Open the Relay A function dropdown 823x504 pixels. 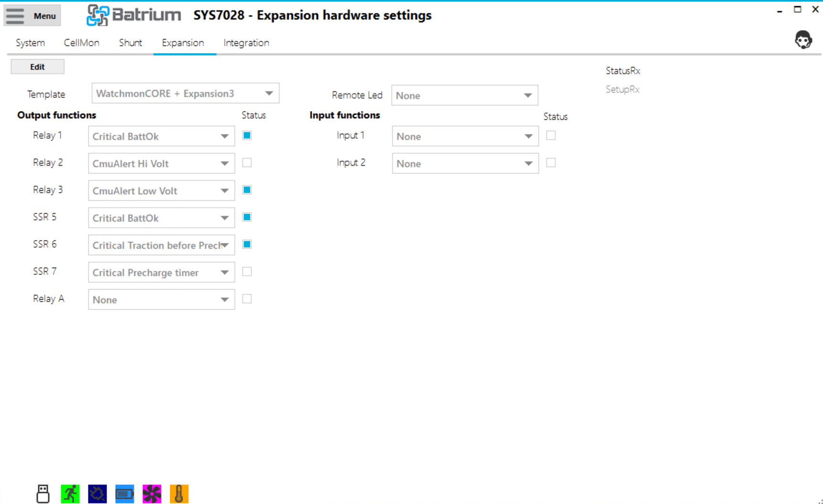[x=162, y=300]
